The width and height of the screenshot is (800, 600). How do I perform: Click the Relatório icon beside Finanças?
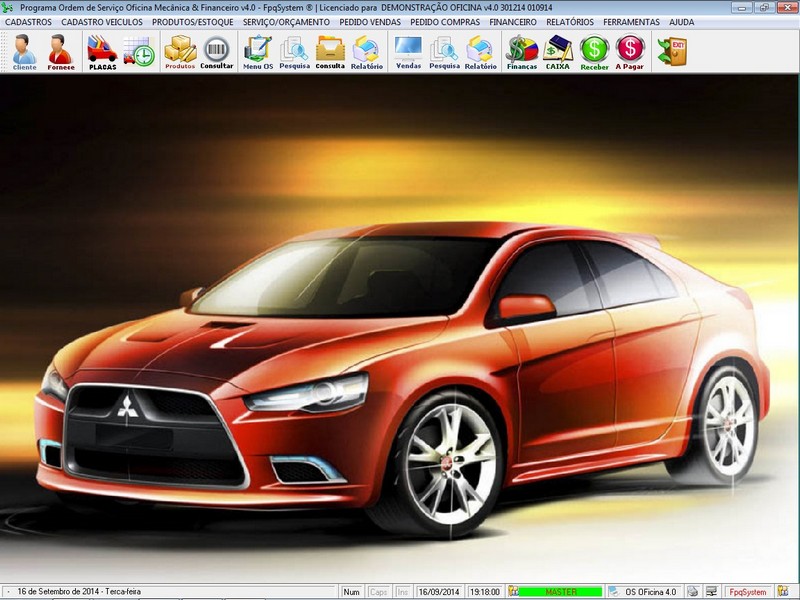point(481,52)
